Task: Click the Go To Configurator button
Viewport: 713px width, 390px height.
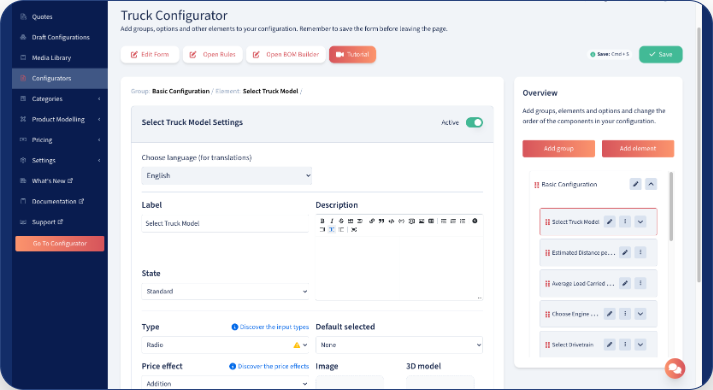Action: coord(60,244)
